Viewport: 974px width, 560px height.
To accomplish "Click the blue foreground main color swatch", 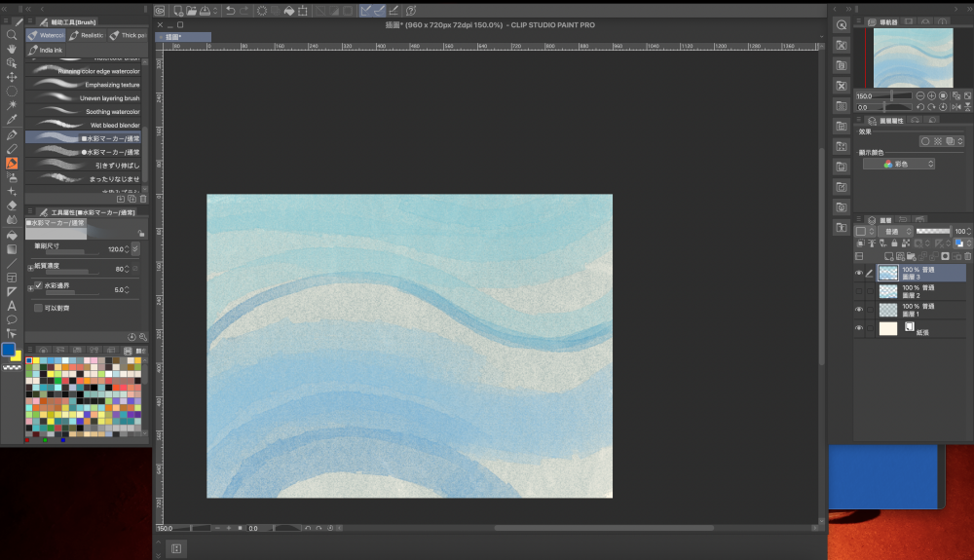I will (8, 350).
